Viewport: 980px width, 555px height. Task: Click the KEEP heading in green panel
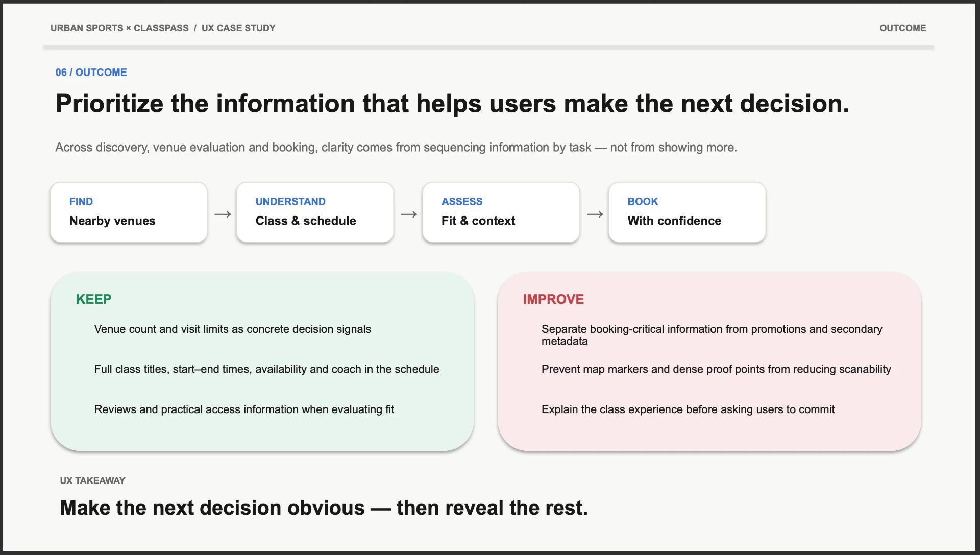point(93,299)
